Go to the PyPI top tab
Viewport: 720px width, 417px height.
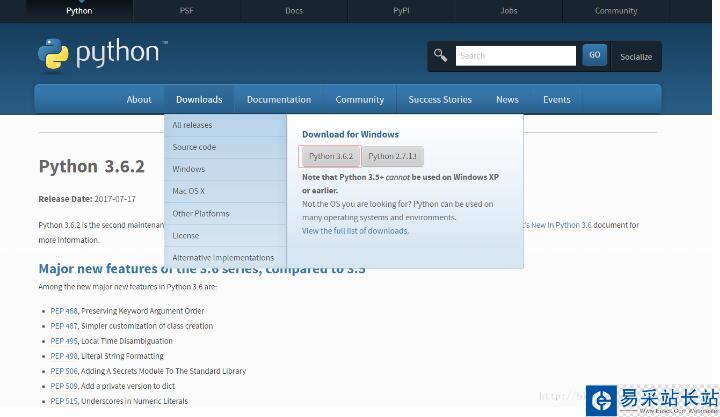point(401,11)
